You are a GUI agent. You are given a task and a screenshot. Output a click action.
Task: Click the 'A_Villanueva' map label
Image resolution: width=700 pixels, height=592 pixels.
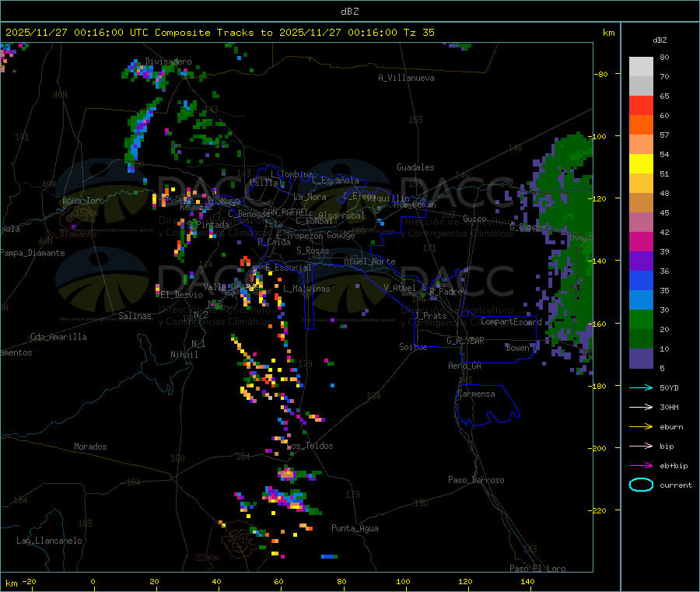click(406, 78)
